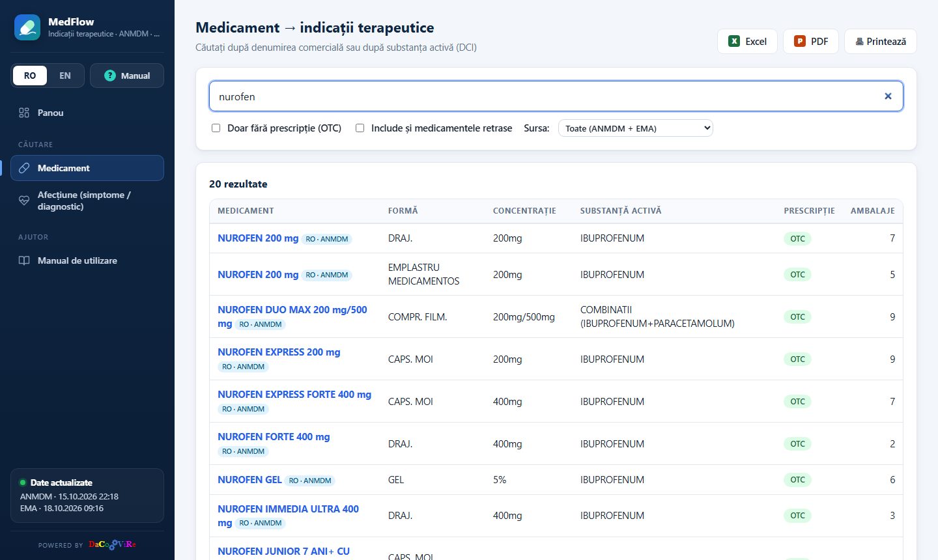Open Panou in the sidebar
Image resolution: width=938 pixels, height=560 pixels.
click(87, 113)
